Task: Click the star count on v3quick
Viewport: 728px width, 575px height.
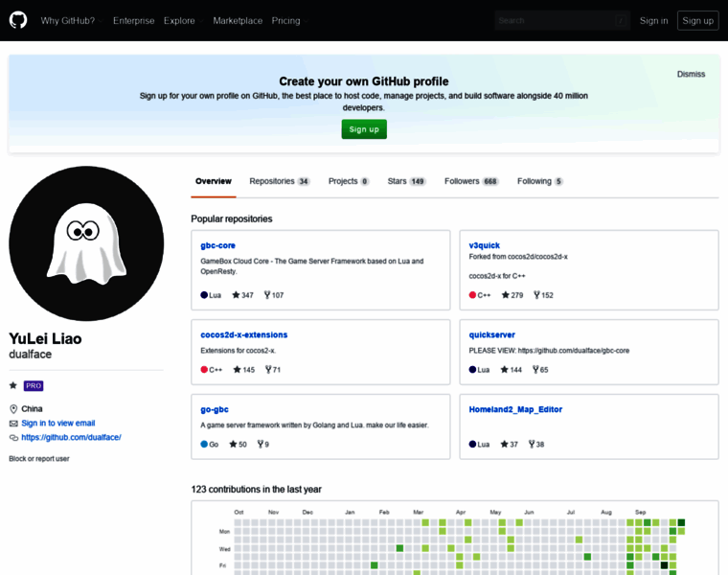Action: pos(512,295)
